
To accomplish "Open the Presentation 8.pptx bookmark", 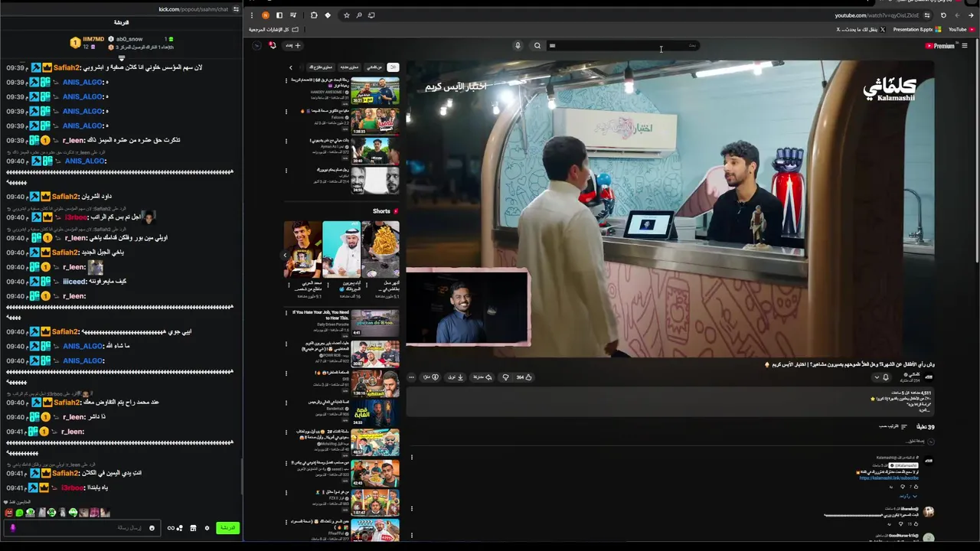I will point(917,29).
